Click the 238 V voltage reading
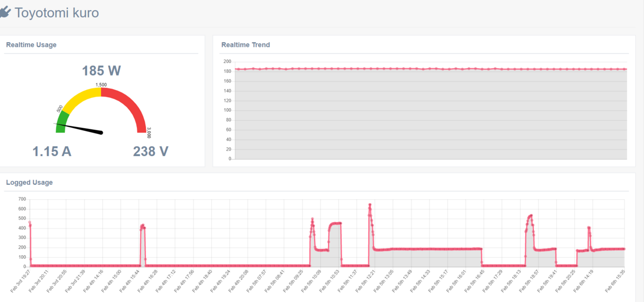644x302 pixels. click(x=150, y=151)
